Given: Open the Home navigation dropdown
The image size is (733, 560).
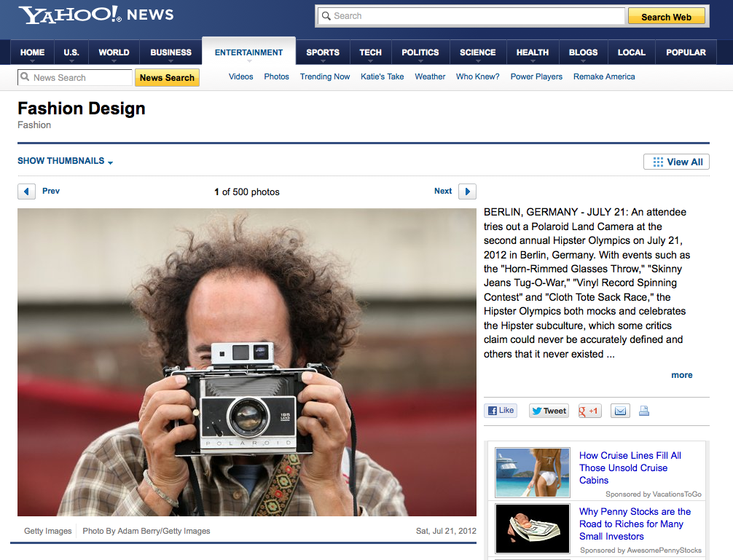Looking at the screenshot, I should (x=32, y=52).
